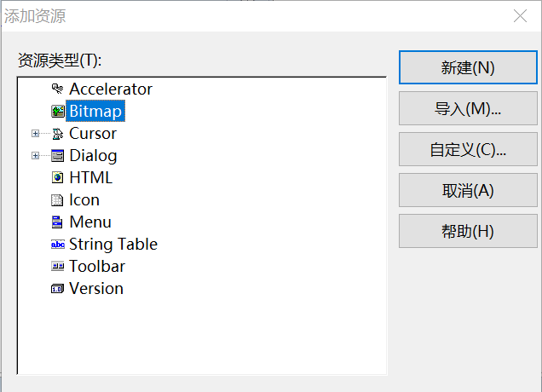Click the String Table abc icon

tap(57, 244)
